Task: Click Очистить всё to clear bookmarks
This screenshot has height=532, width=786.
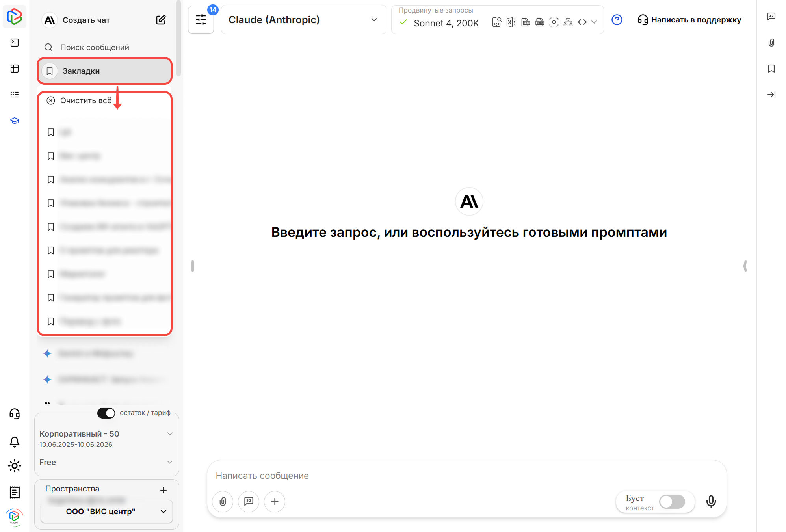Action: point(79,100)
